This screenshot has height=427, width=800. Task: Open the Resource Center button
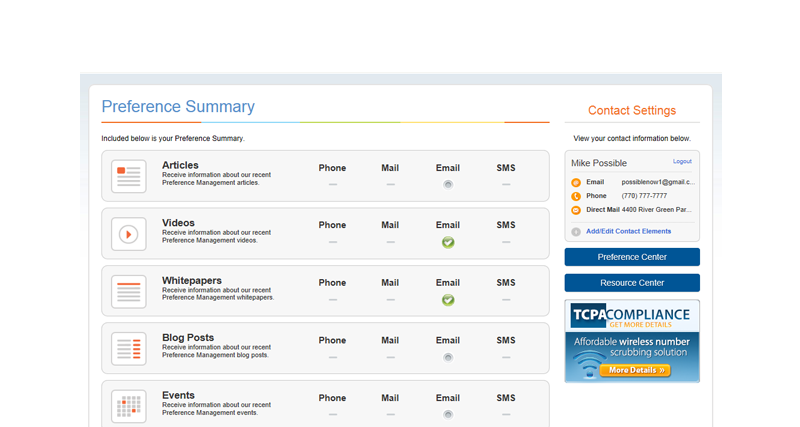[x=632, y=283]
